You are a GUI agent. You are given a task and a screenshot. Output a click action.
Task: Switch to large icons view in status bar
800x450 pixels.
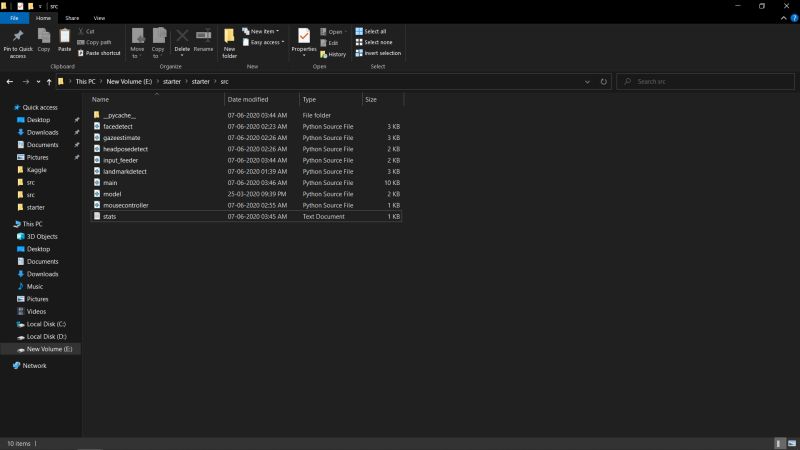coord(792,443)
